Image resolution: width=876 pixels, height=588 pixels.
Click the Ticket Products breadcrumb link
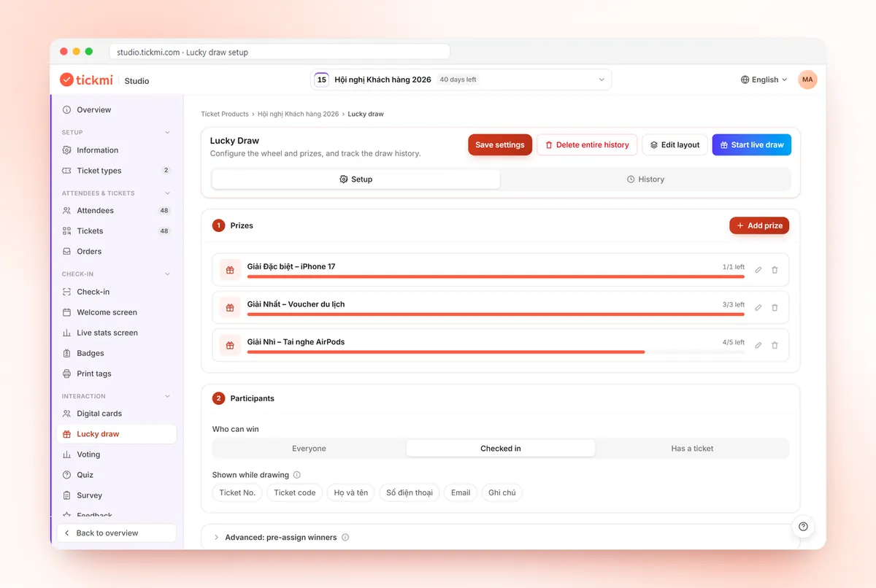(x=225, y=114)
